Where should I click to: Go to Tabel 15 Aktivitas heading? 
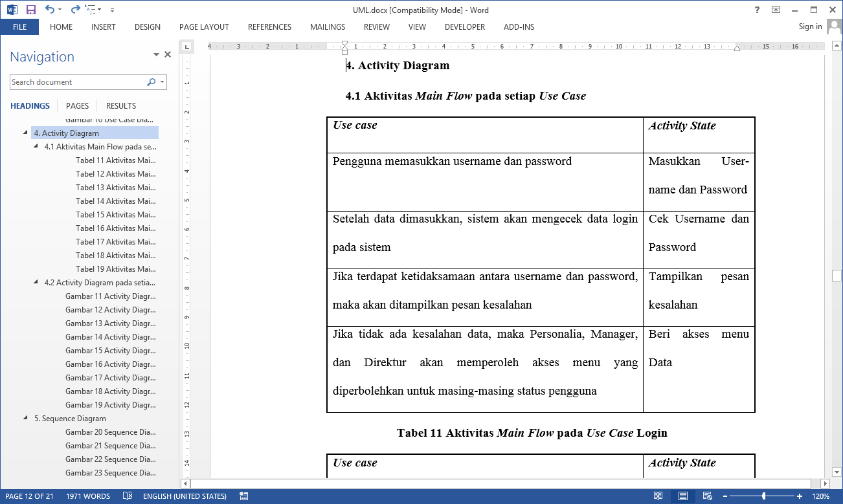(115, 214)
